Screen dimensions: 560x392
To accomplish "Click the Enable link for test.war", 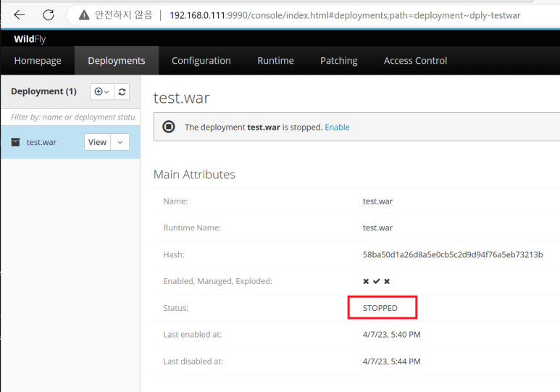I will [x=337, y=128].
